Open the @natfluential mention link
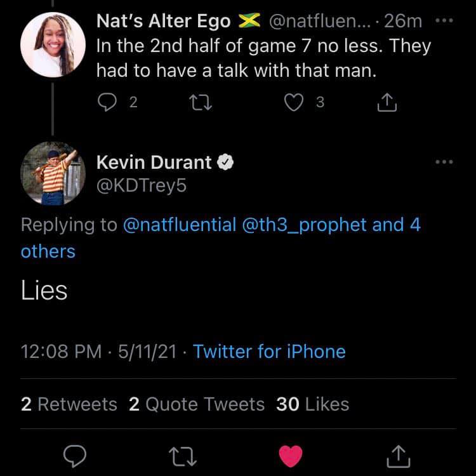476x476 pixels. tap(179, 225)
